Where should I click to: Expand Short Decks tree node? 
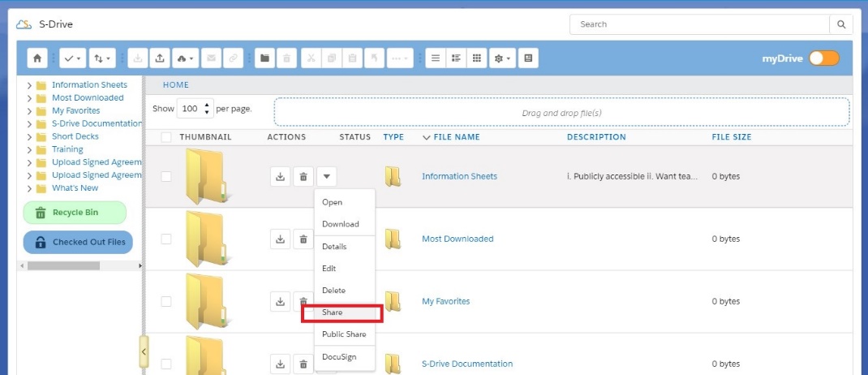click(x=29, y=137)
